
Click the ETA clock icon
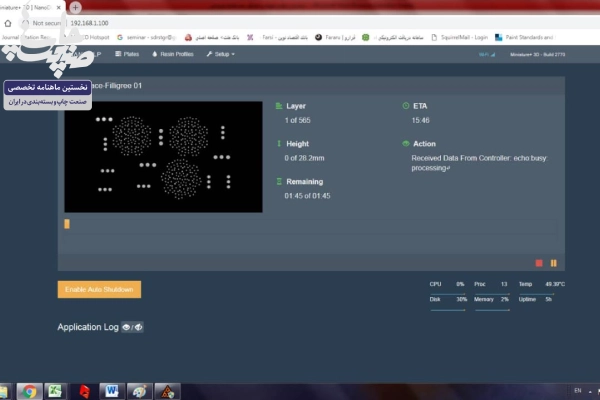[x=405, y=105]
